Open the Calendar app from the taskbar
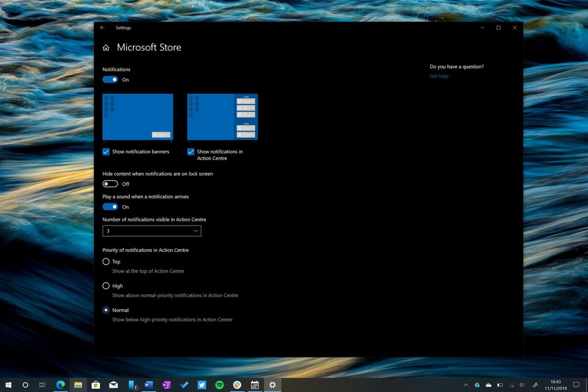This screenshot has height=392, width=588. tap(254, 385)
